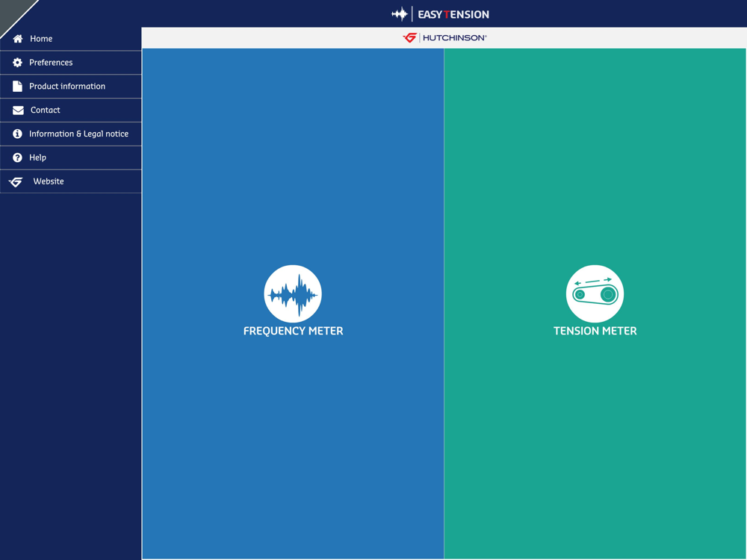Open the Frequency Meter waveform circle icon
Image resolution: width=747 pixels, height=560 pixels.
pos(293,293)
